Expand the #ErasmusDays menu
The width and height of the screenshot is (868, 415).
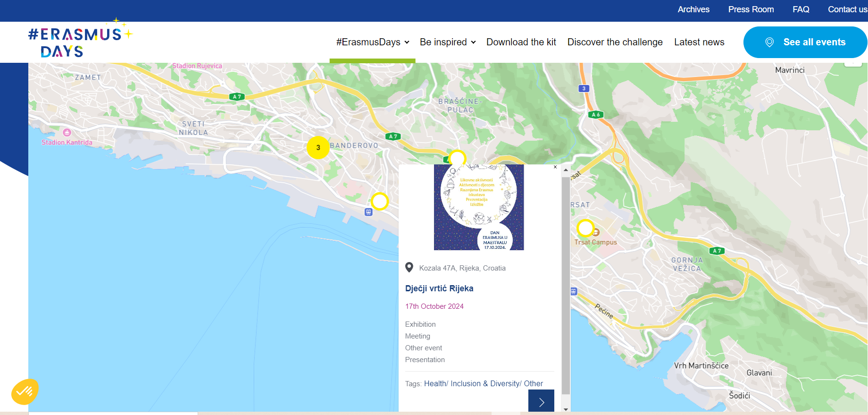(373, 42)
